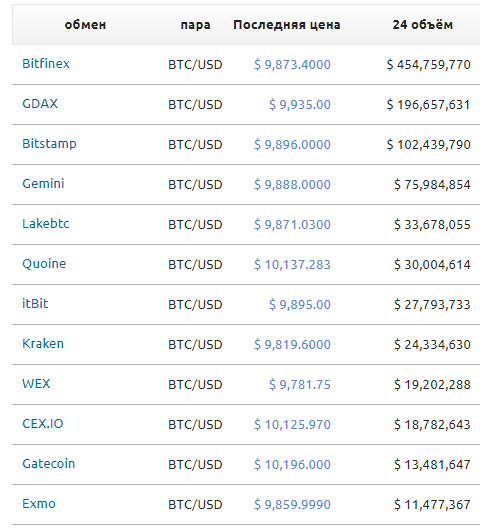
Task: Click Bitfinex price $ 9,873.4000
Action: (292, 64)
